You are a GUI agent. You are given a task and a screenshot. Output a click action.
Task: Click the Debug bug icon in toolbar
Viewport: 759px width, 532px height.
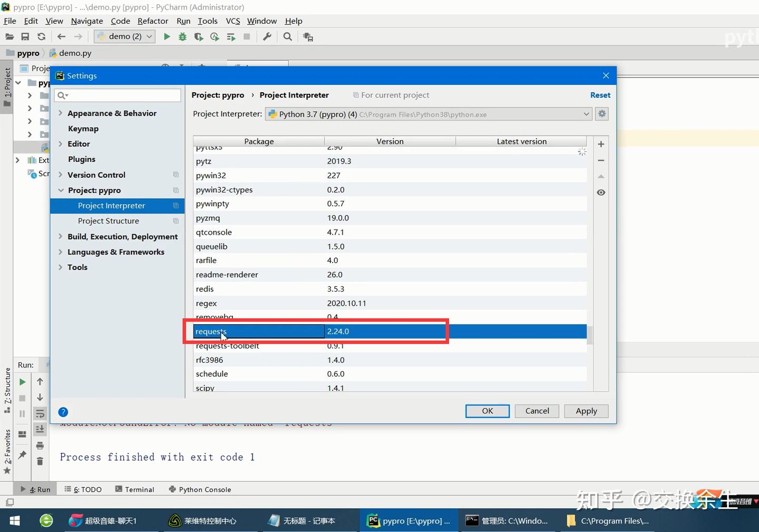coord(182,36)
